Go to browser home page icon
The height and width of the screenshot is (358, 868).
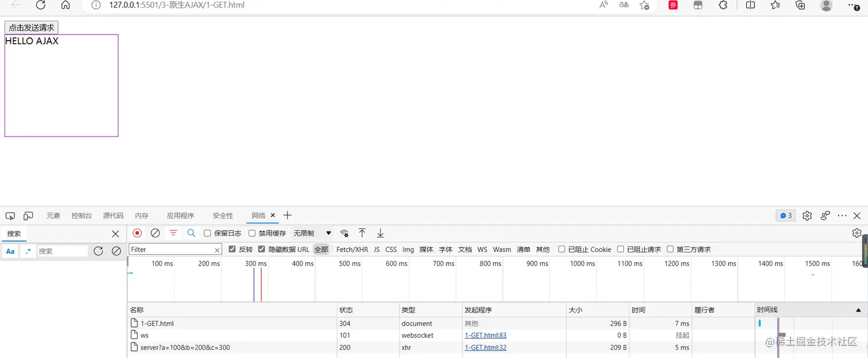[65, 5]
